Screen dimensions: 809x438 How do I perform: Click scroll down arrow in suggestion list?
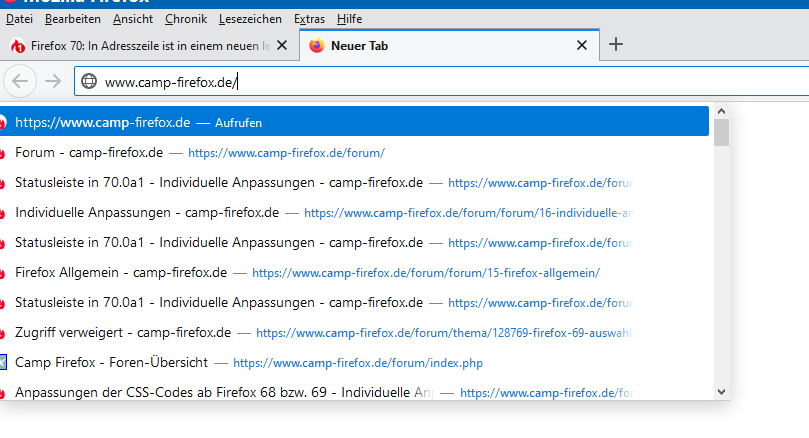pos(722,392)
